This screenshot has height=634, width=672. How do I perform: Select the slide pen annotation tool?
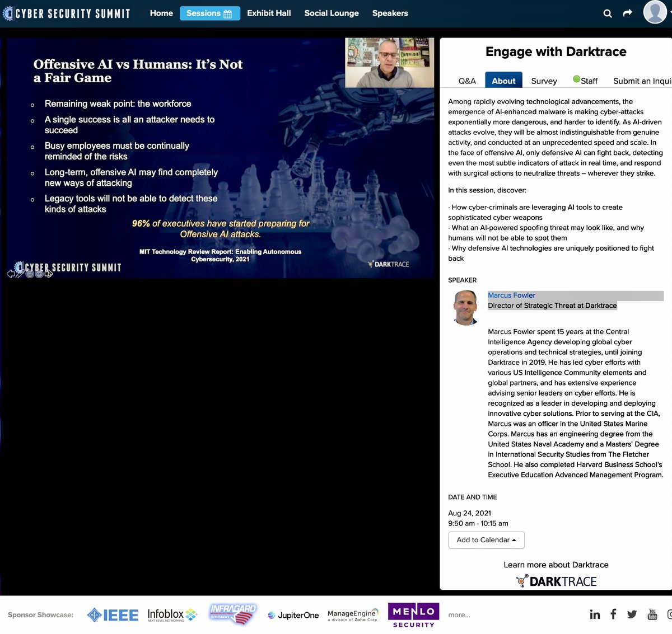click(x=20, y=274)
